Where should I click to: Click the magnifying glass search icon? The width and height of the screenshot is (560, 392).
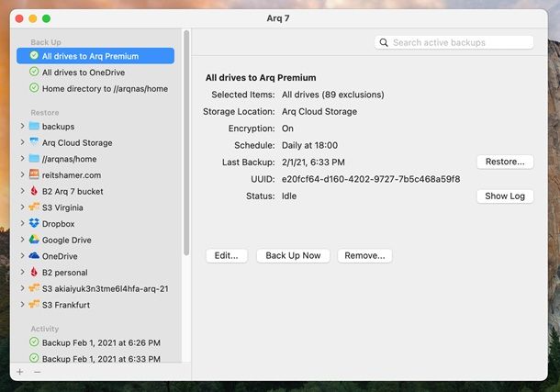[384, 42]
